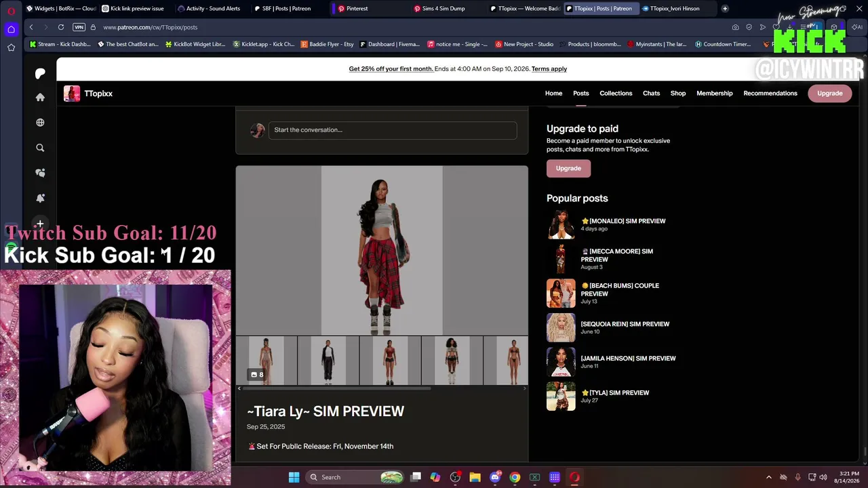Open Collections in TTopixx navigation

(616, 94)
